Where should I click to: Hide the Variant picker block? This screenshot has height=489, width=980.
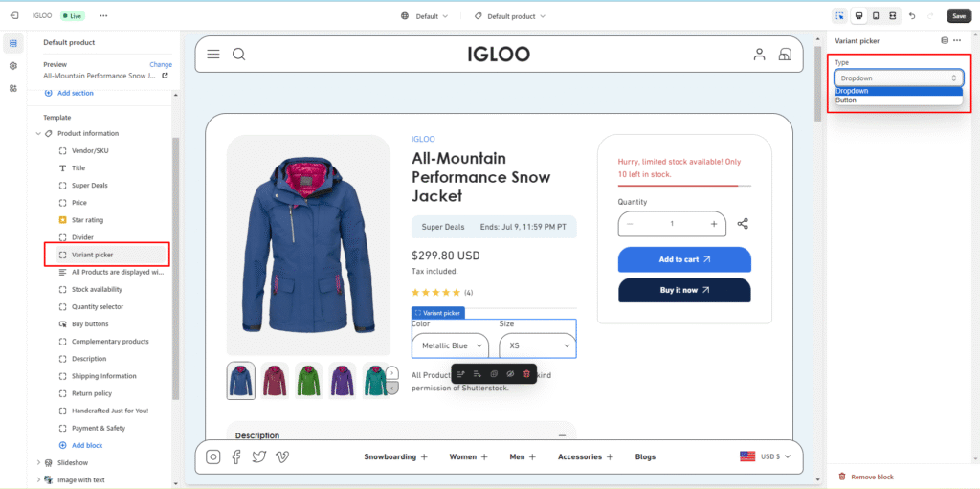point(510,373)
